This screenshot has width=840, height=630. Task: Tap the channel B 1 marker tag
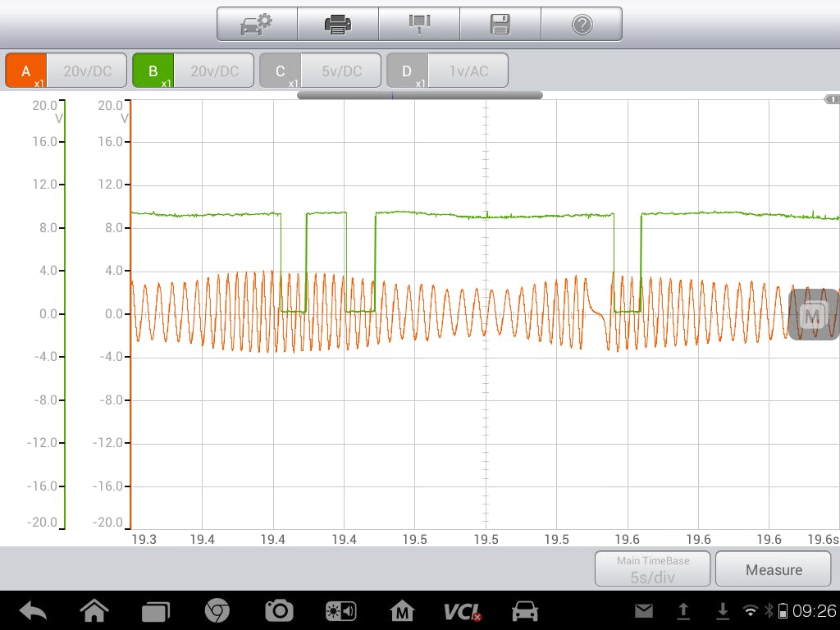tap(831, 99)
